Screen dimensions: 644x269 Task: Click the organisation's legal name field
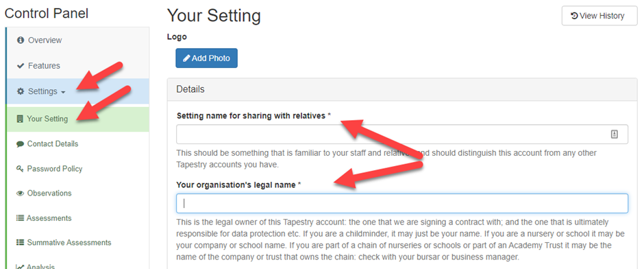pyautogui.click(x=402, y=203)
